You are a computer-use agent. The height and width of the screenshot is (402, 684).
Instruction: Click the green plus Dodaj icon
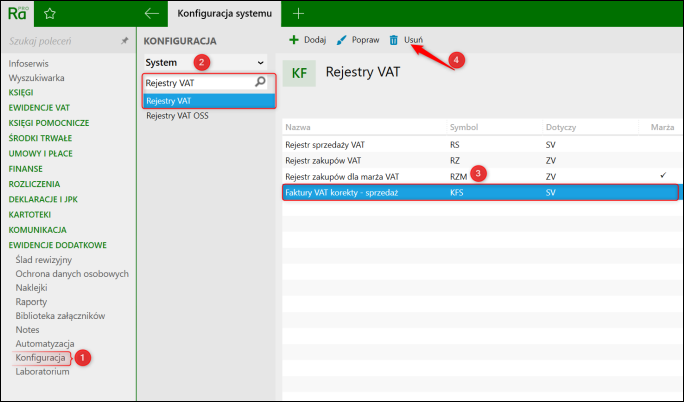(294, 40)
